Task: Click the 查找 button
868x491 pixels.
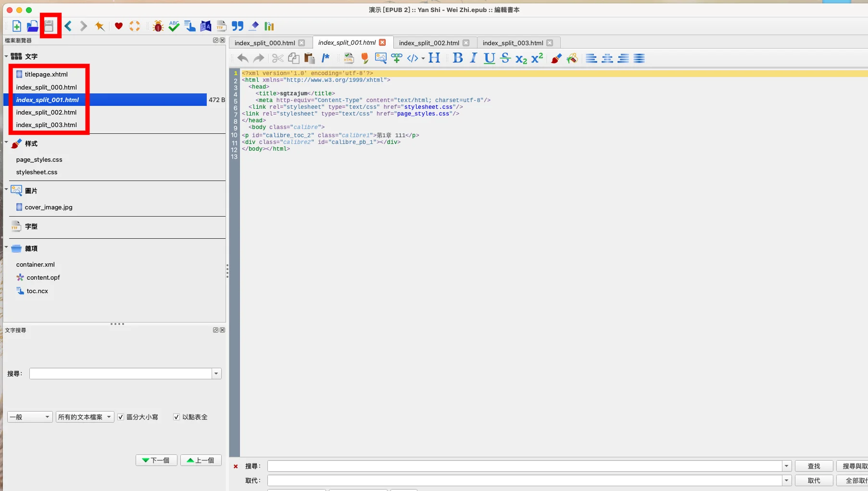Action: pos(814,466)
